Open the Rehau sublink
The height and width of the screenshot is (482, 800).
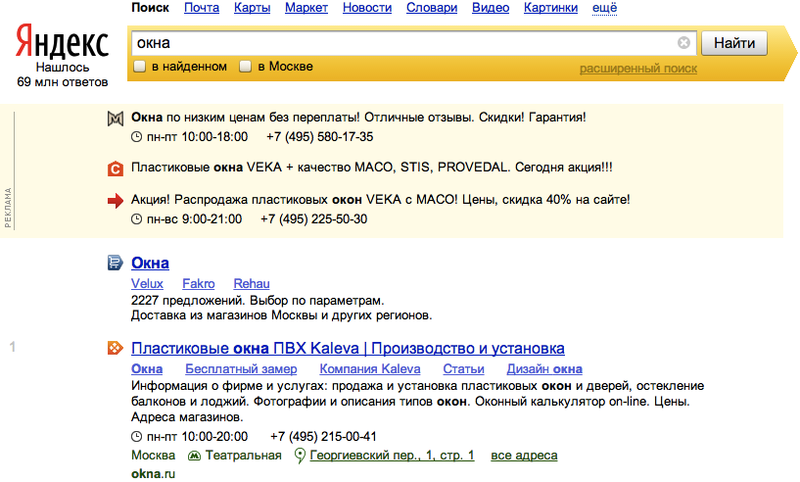click(x=252, y=284)
